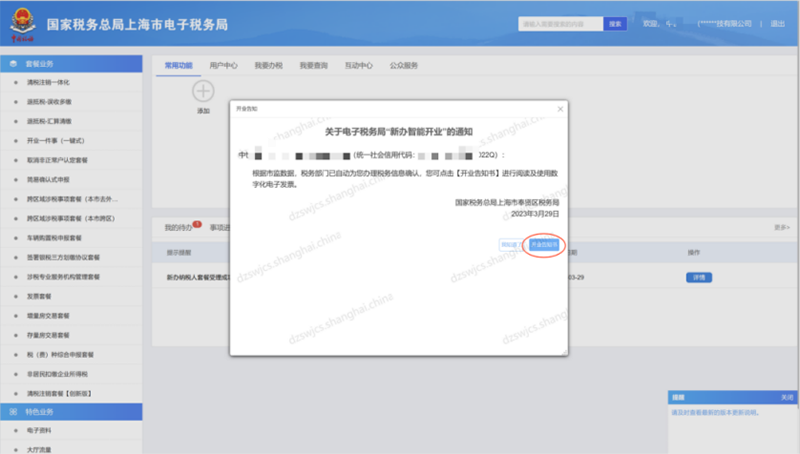Close the 开业告知 dialog with X
800x454 pixels.
(x=560, y=108)
